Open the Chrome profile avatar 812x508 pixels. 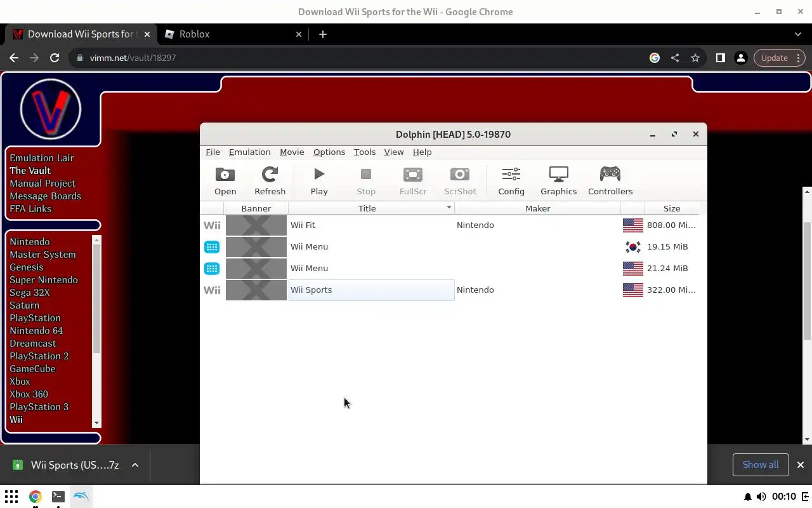point(740,58)
